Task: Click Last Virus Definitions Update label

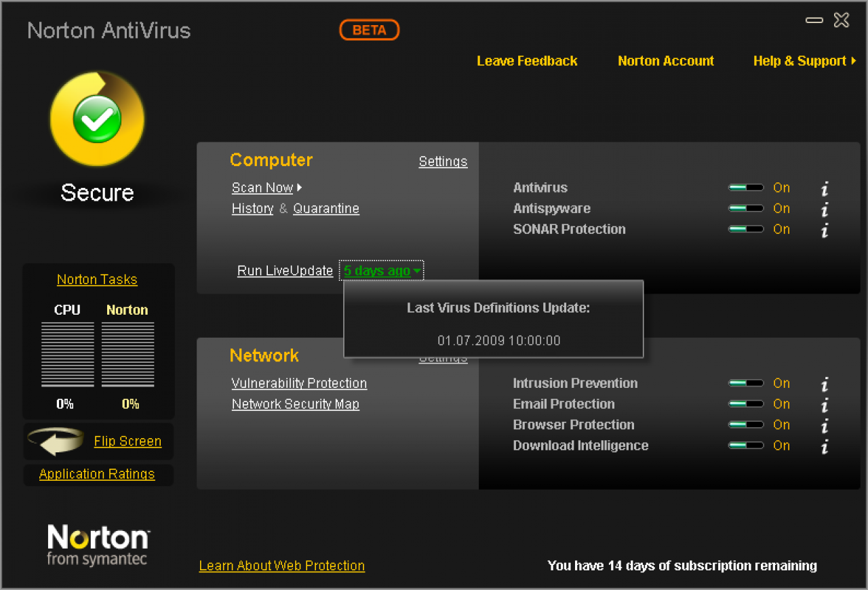Action: [498, 308]
